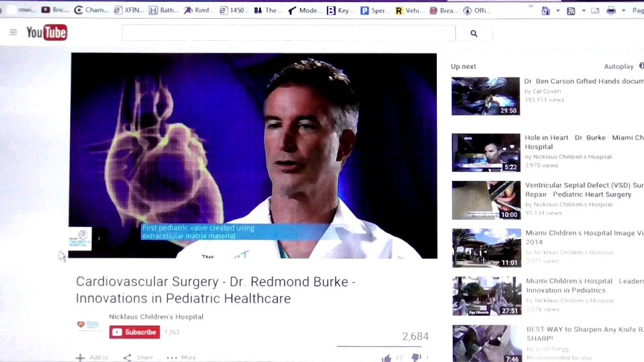Click the Share button below the video
Viewport: 644px width, 362px height.
[x=138, y=357]
